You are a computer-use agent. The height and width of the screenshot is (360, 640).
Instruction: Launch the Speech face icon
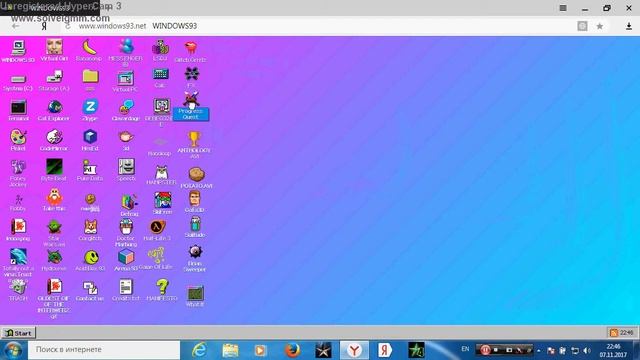[126, 167]
